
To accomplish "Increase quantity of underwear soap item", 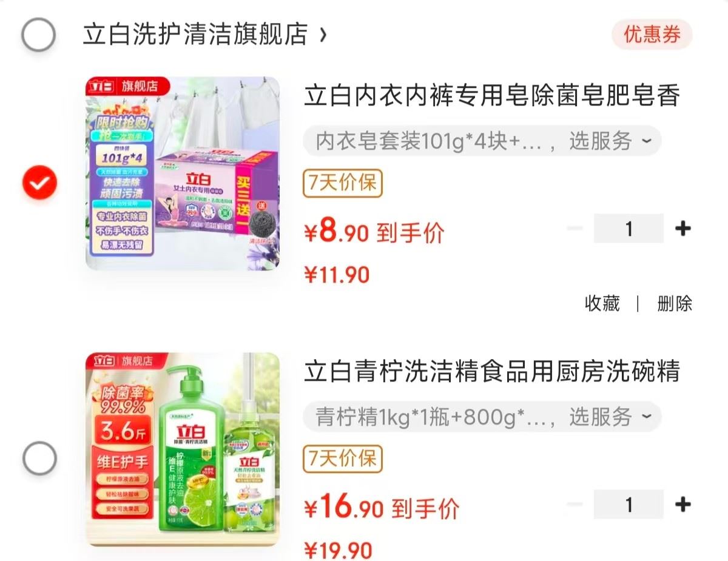I will click(x=682, y=229).
